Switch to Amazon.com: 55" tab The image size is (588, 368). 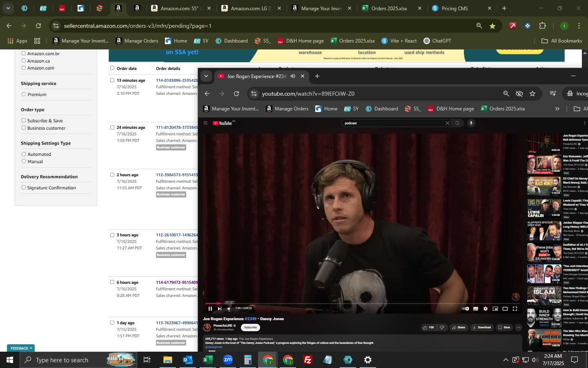click(180, 8)
